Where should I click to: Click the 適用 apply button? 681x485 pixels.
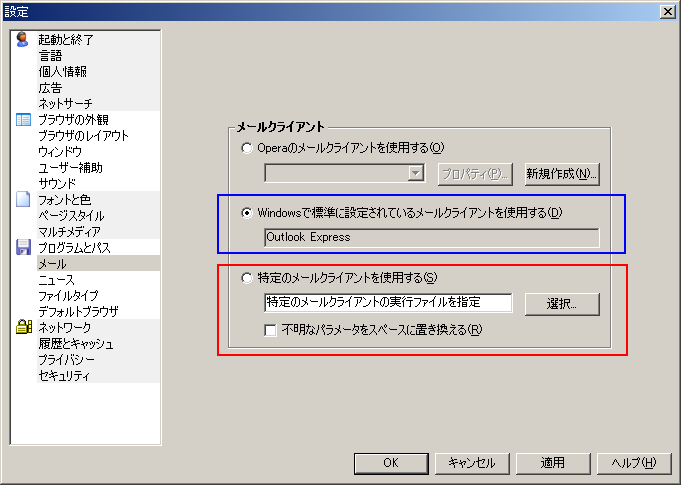pos(553,463)
